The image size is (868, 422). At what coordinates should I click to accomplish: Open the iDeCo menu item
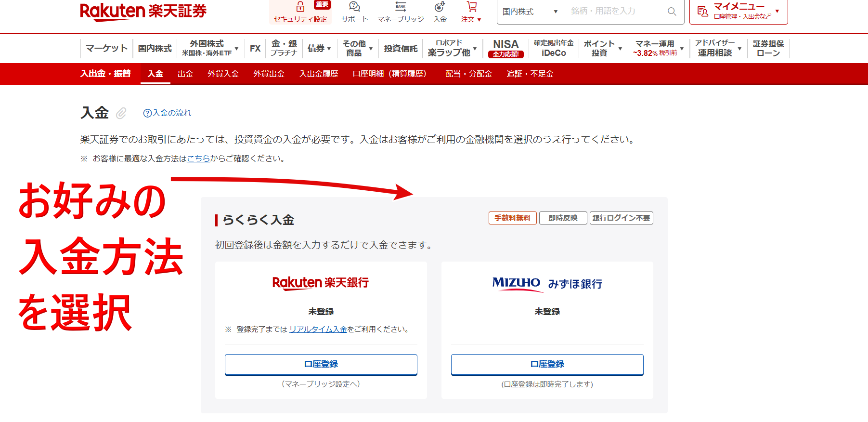554,48
